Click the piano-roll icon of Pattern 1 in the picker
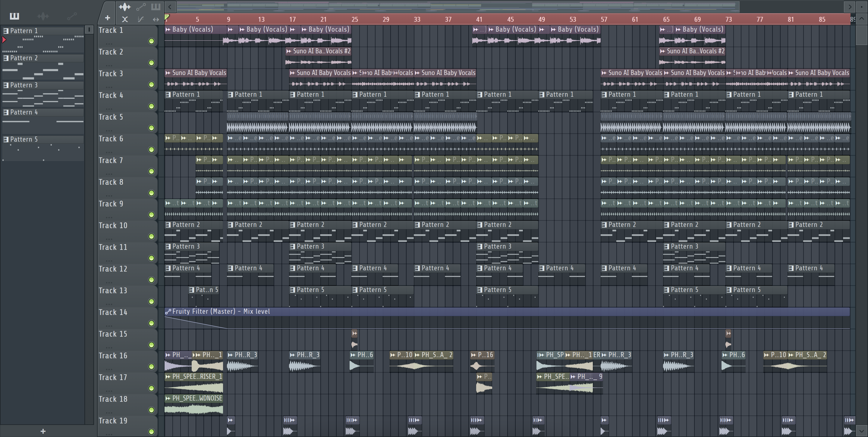The width and height of the screenshot is (868, 437). pyautogui.click(x=6, y=31)
